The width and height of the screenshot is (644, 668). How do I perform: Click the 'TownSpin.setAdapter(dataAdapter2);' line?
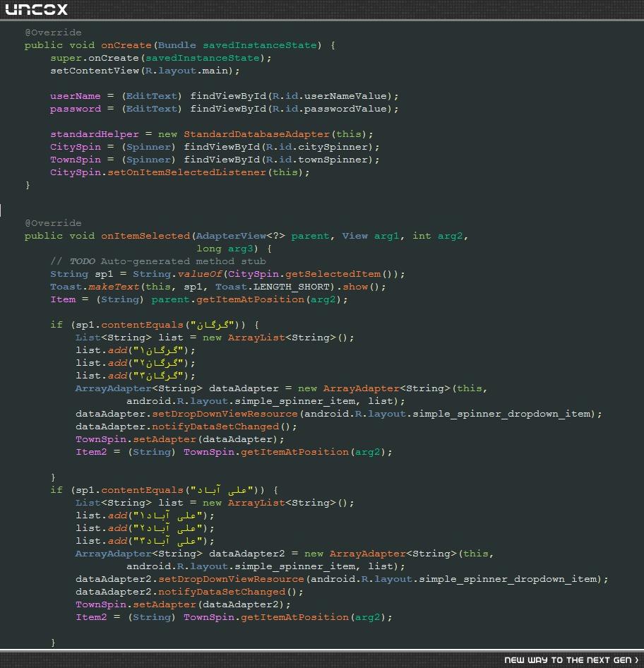[183, 604]
